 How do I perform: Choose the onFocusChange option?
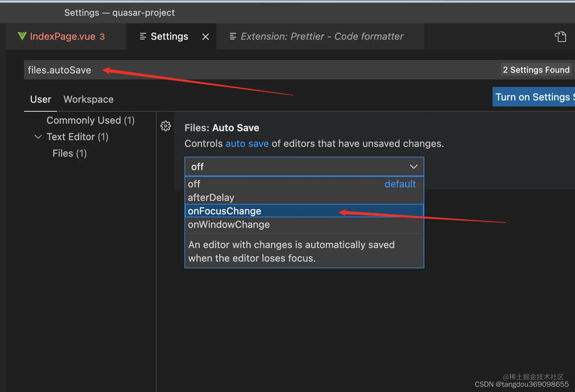[x=304, y=211]
